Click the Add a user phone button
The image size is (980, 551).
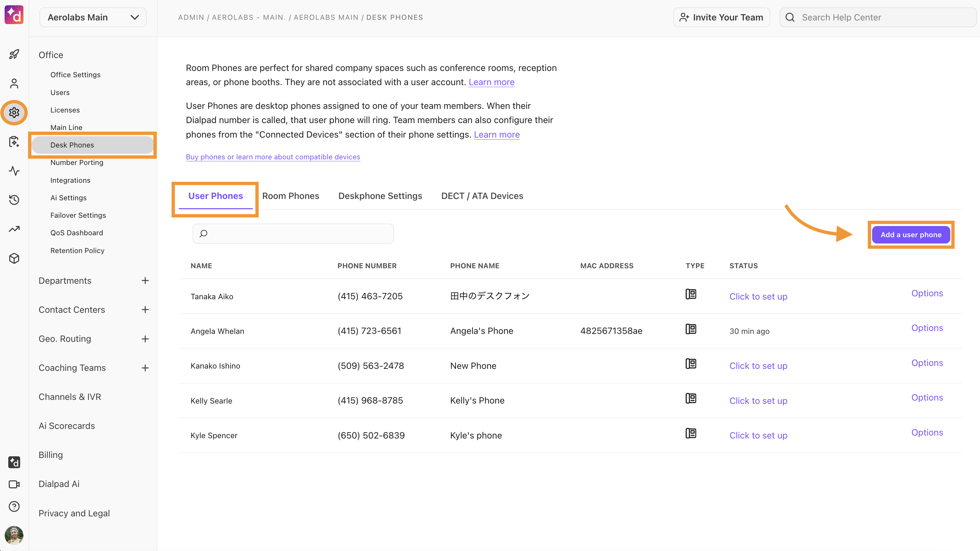(911, 235)
